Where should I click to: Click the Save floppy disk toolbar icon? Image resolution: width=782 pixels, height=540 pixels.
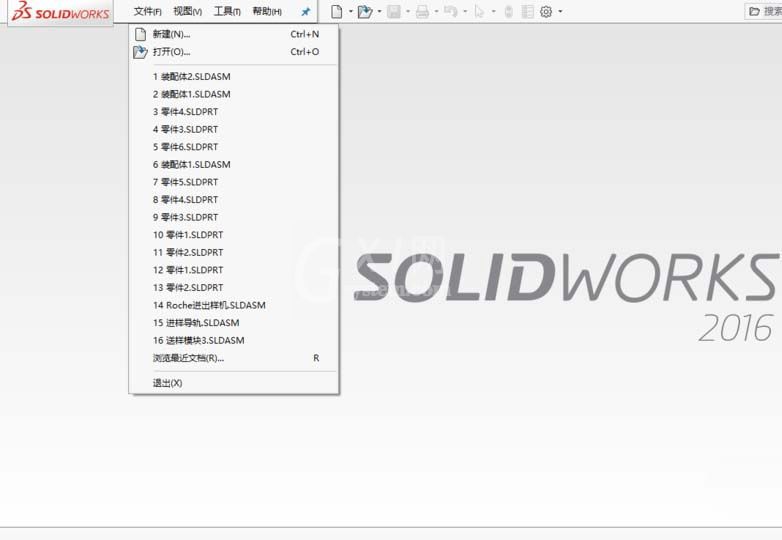click(394, 11)
